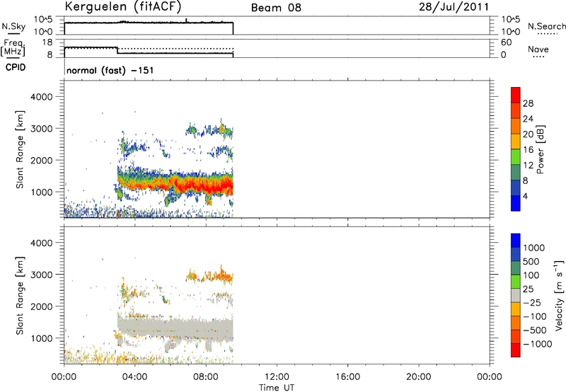Click the "normal (fast) -151" CPID text

110,70
